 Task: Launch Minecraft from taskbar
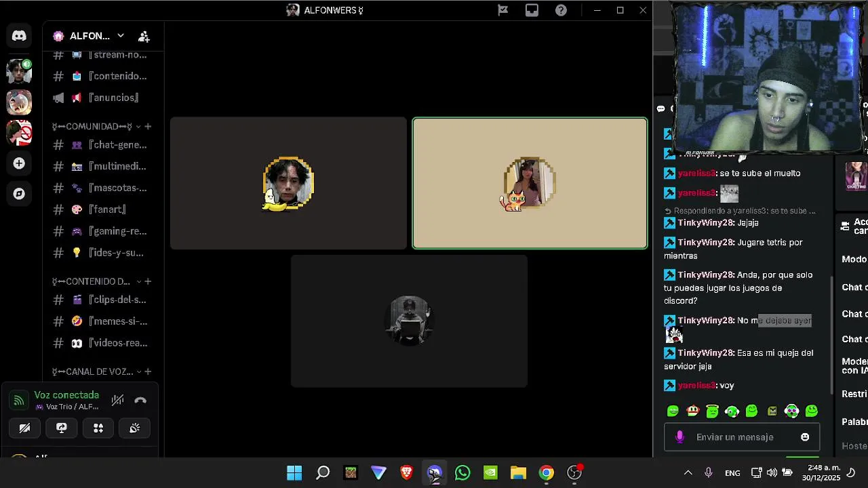(351, 473)
